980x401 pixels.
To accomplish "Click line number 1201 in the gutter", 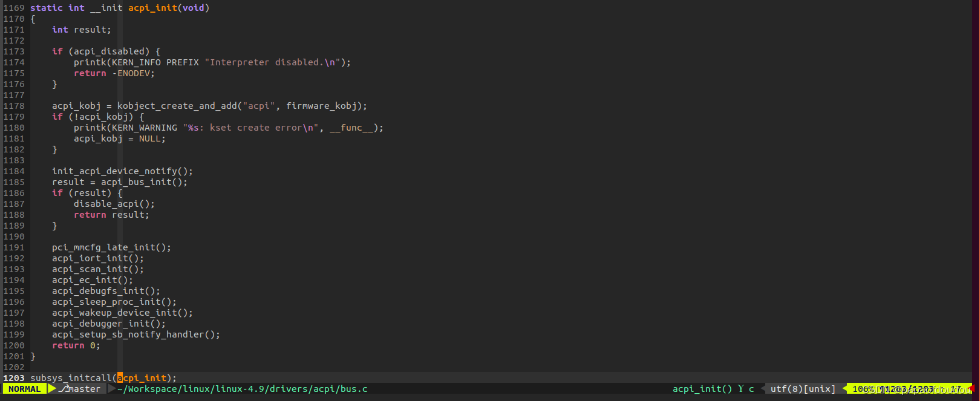I will point(14,356).
